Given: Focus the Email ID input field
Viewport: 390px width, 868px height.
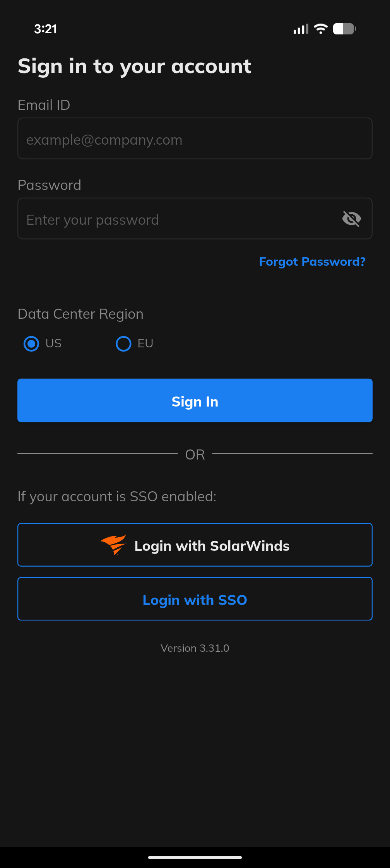Looking at the screenshot, I should [x=195, y=139].
